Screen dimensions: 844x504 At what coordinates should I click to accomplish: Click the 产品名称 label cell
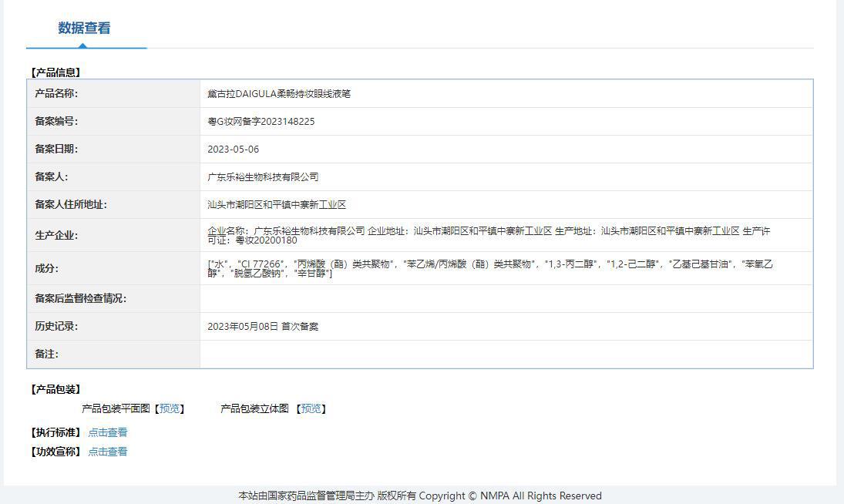[x=113, y=93]
